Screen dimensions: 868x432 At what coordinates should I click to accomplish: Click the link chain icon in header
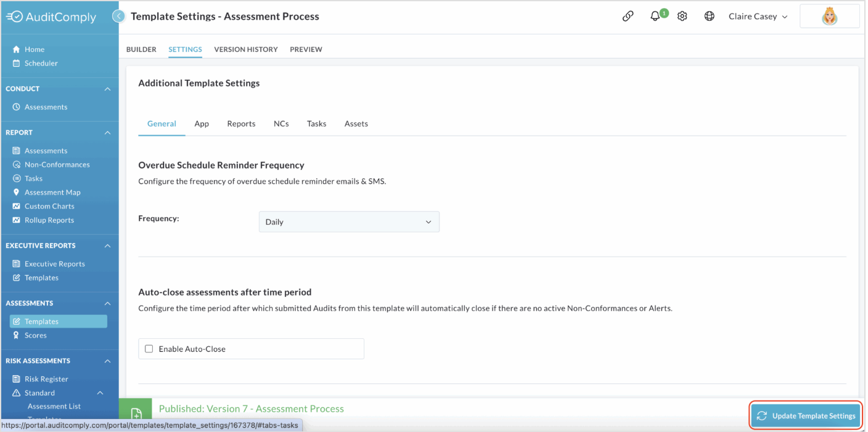pyautogui.click(x=628, y=17)
